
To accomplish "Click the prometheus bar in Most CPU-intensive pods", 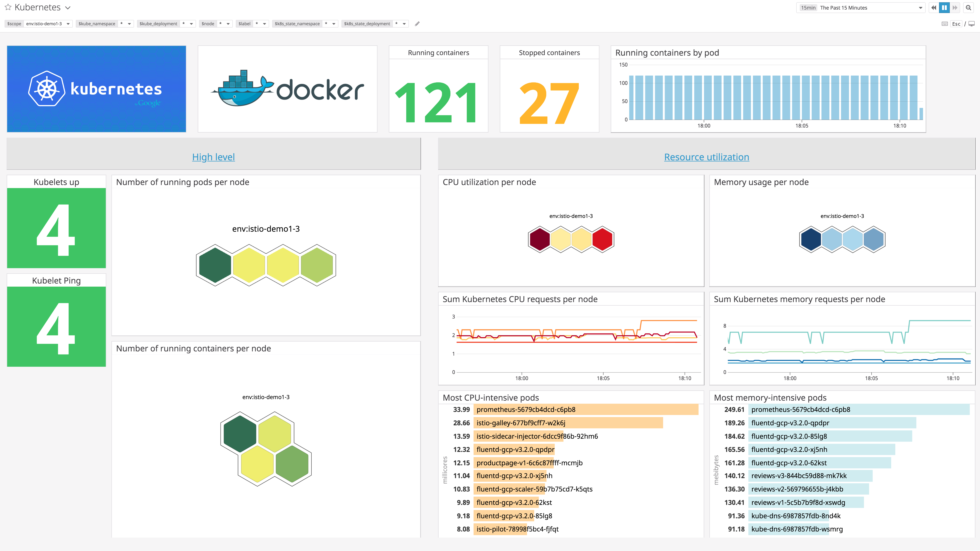I will (586, 410).
